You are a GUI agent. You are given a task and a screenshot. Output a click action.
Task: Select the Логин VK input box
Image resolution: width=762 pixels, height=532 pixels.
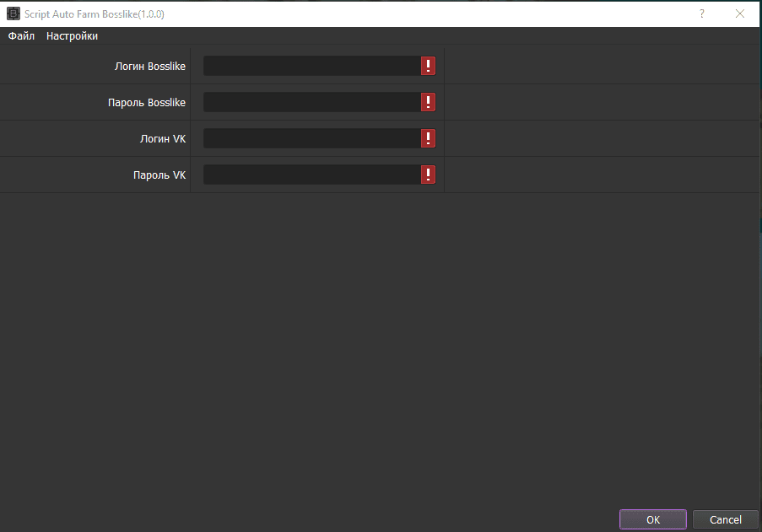pyautogui.click(x=311, y=138)
